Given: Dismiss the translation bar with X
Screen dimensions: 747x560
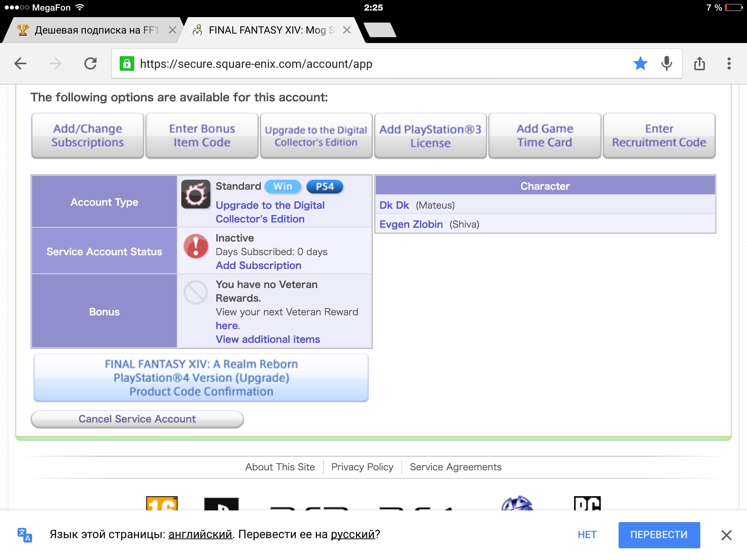Looking at the screenshot, I should (x=726, y=535).
